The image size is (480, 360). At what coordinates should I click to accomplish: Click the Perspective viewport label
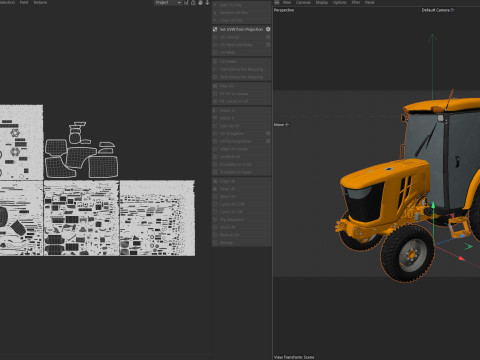pos(284,10)
